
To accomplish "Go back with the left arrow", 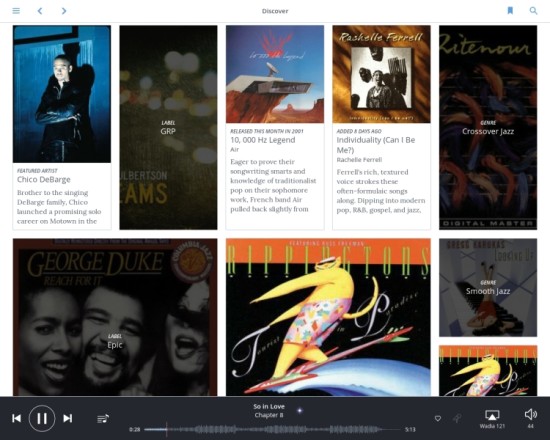I will point(40,11).
